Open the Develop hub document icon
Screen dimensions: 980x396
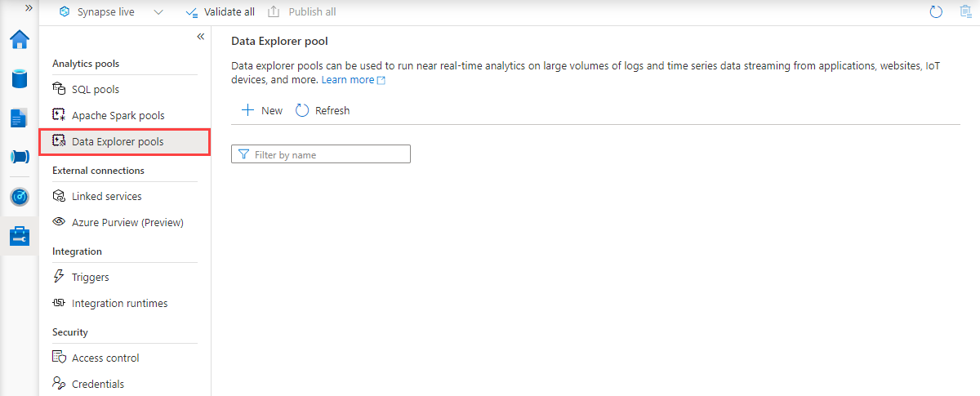(19, 118)
